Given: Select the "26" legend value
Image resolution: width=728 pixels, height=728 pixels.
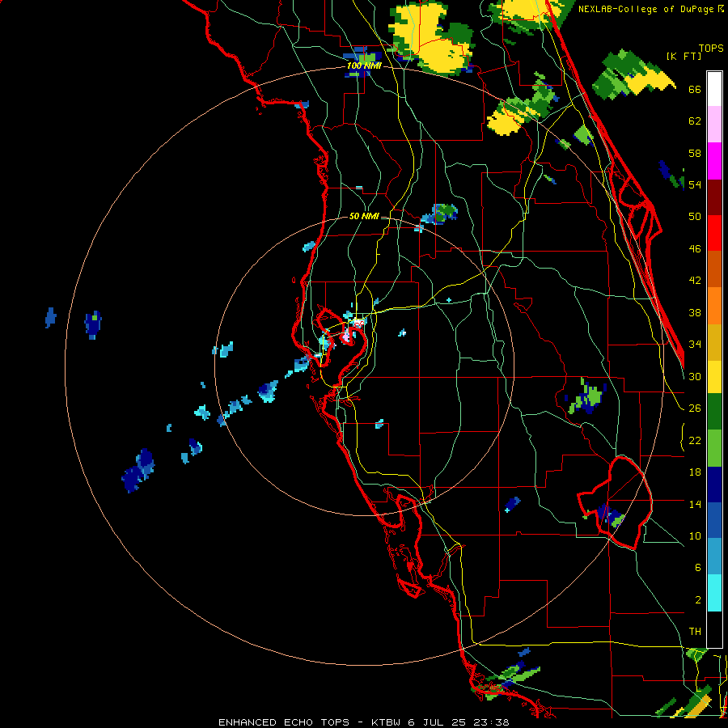Looking at the screenshot, I should pyautogui.click(x=695, y=408).
